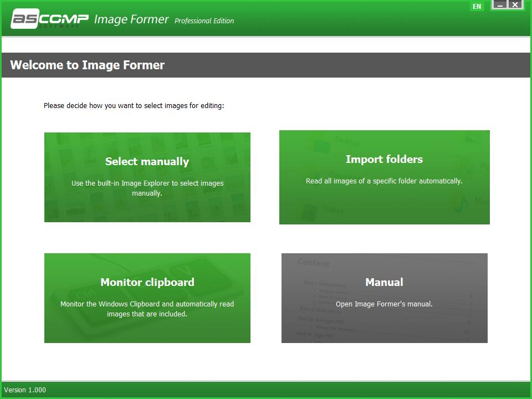
Task: Choose the Import folders tile
Action: 385,177
